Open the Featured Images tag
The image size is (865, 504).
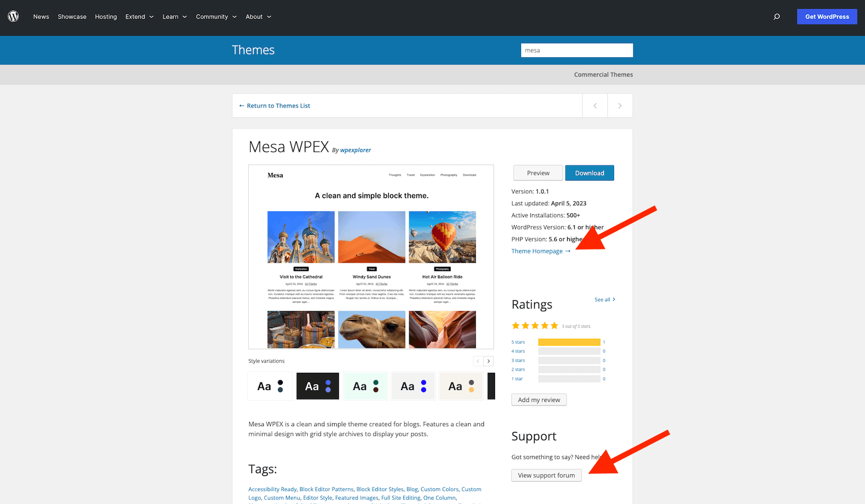(357, 498)
